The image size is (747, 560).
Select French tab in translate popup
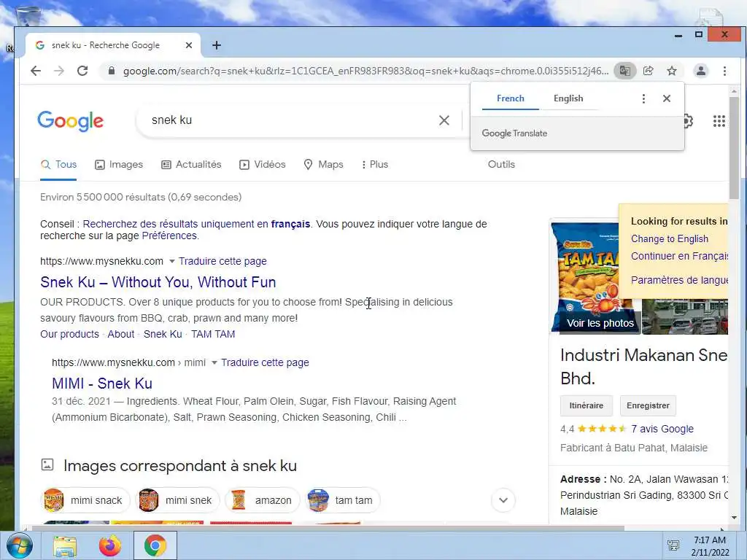510,98
